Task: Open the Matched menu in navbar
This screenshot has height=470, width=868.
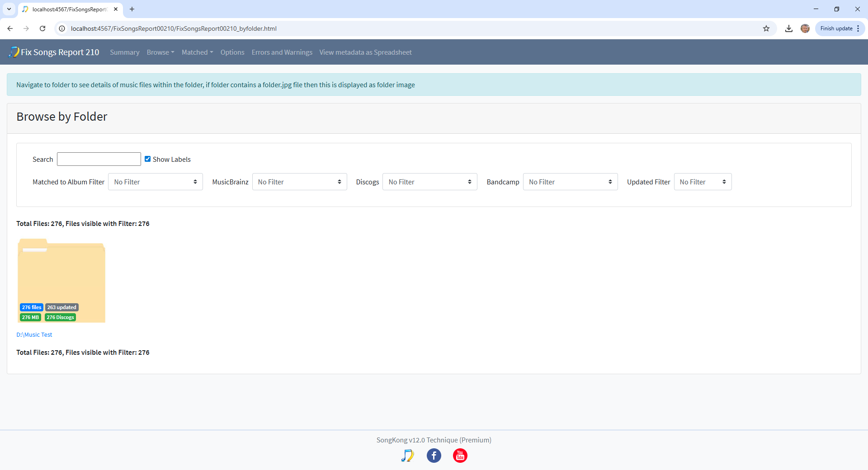Action: pos(197,52)
